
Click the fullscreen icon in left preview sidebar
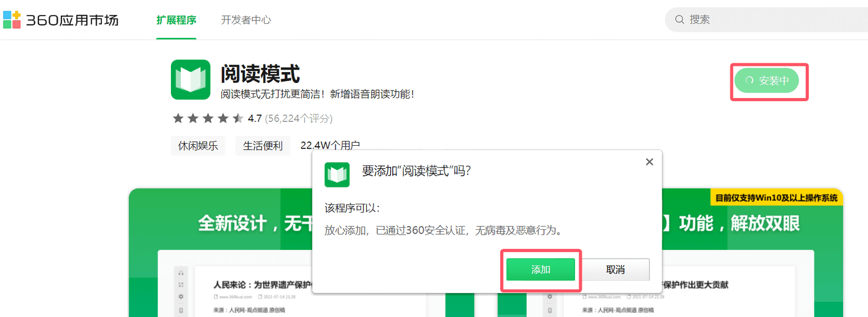point(181,284)
